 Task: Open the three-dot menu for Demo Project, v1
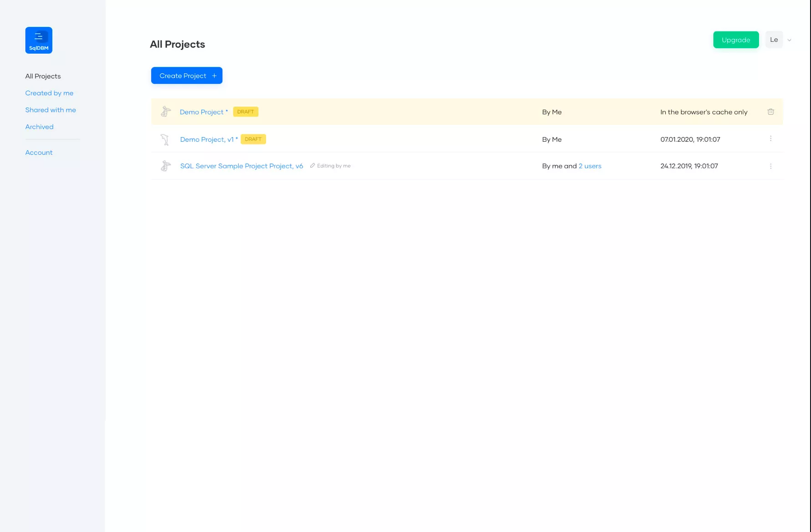(770, 138)
